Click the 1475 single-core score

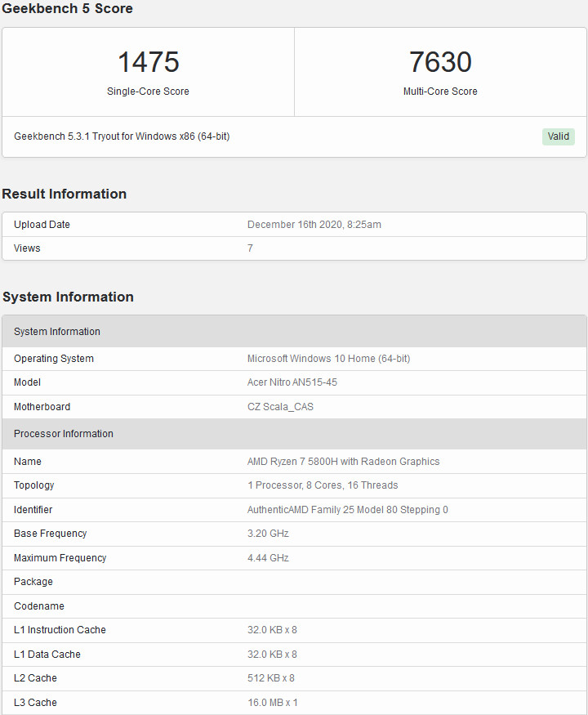pyautogui.click(x=148, y=63)
